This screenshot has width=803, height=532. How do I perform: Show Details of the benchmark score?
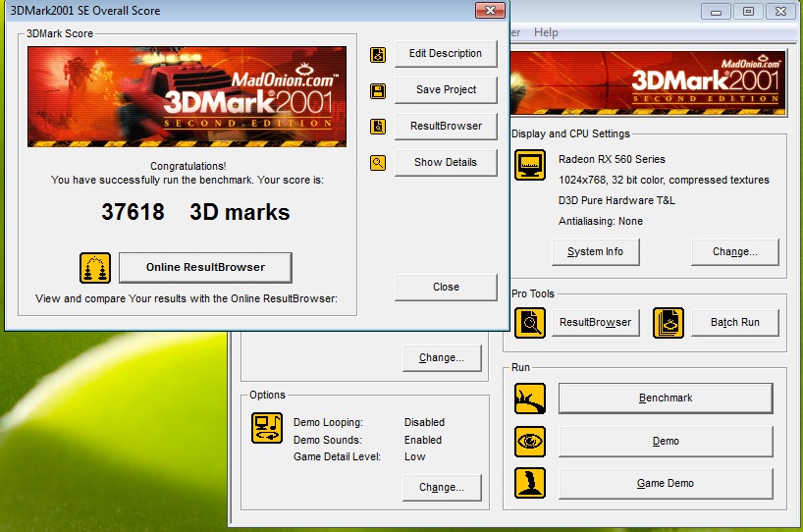446,163
